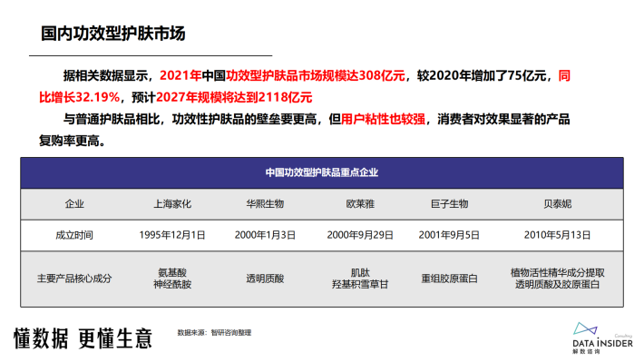Click the 上海家化 company cell

coord(172,204)
